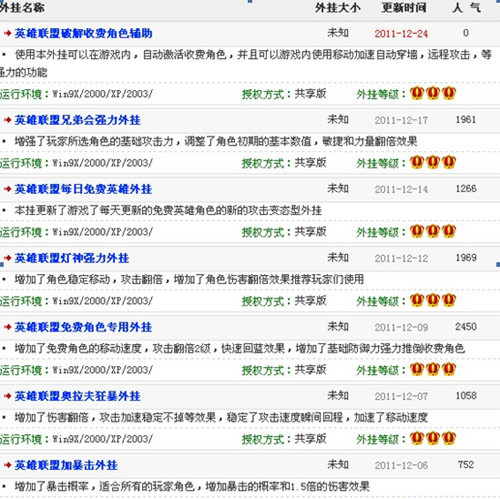
Task: Click middle crown icon in 兄弟会 entry rating
Action: pos(433,162)
